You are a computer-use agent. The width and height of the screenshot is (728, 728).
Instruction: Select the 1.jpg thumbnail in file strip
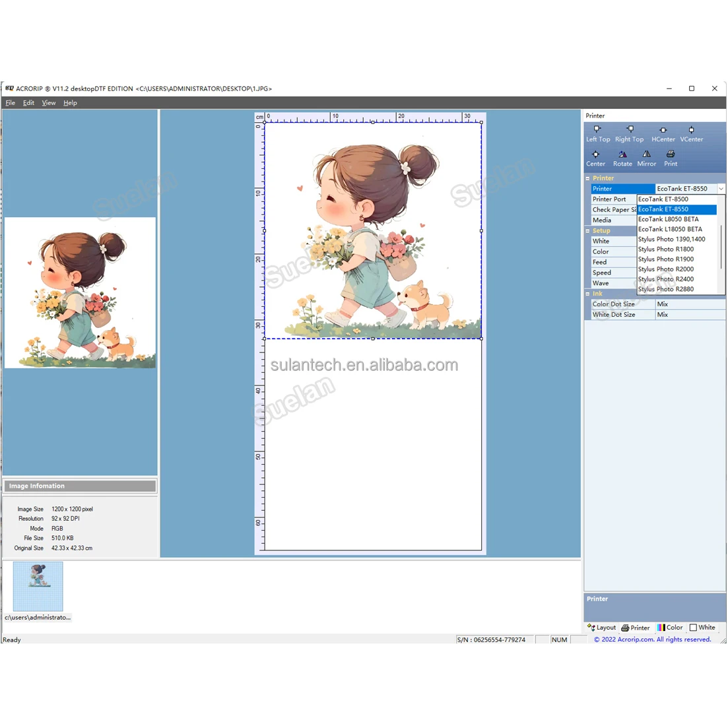tap(38, 586)
